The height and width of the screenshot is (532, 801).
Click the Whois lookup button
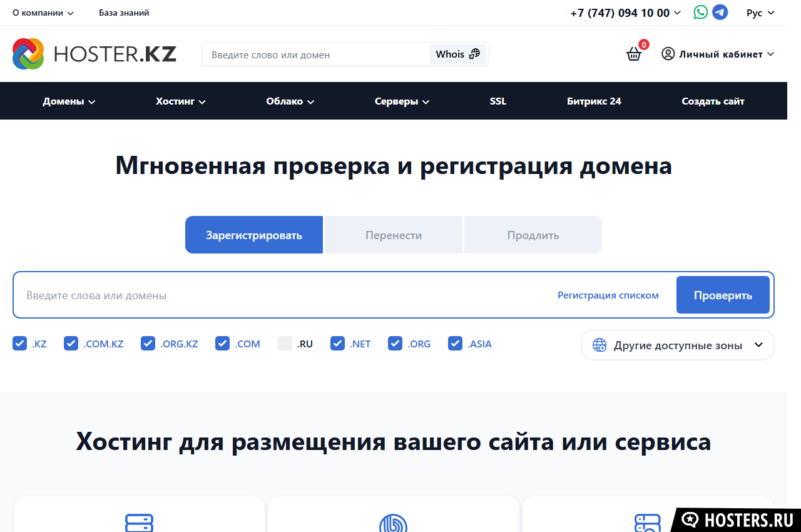[457, 54]
